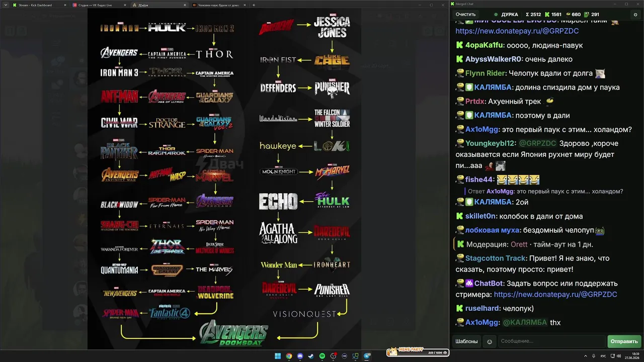The width and height of the screenshot is (644, 362).
Task: Click username лобковая муха in chat
Action: pyautogui.click(x=492, y=230)
